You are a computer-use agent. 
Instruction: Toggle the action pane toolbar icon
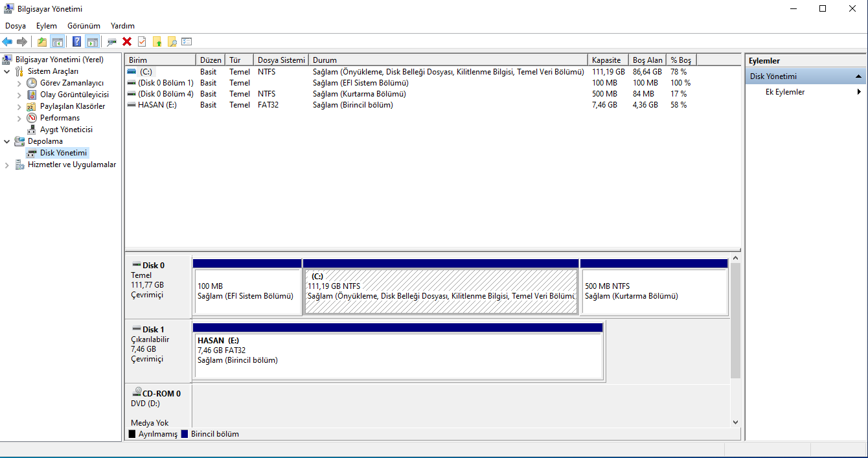[93, 41]
